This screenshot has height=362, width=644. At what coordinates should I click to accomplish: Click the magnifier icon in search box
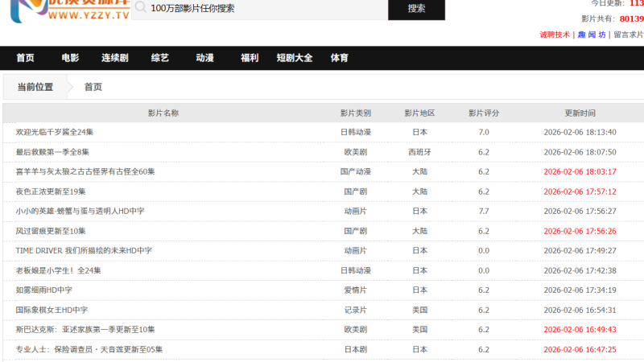[x=140, y=7]
